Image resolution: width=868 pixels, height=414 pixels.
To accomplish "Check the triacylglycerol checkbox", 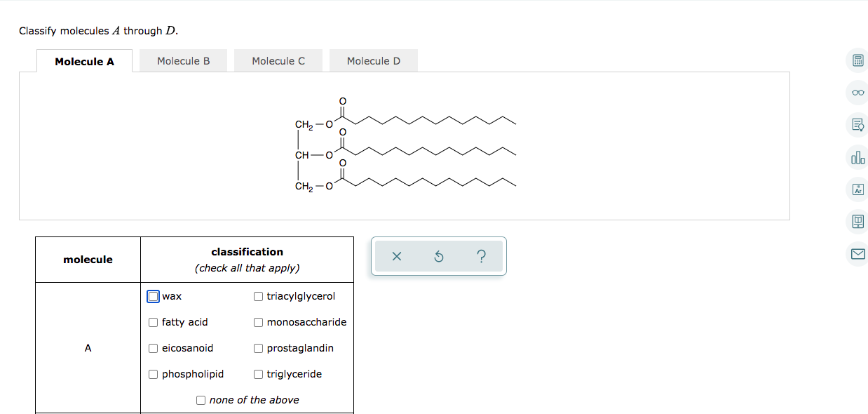I will [x=258, y=296].
